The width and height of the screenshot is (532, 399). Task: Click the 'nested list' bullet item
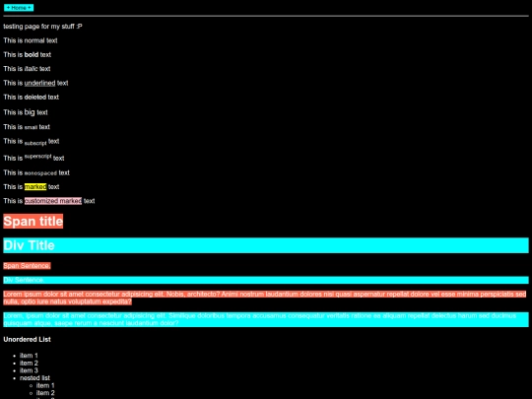pyautogui.click(x=34, y=378)
